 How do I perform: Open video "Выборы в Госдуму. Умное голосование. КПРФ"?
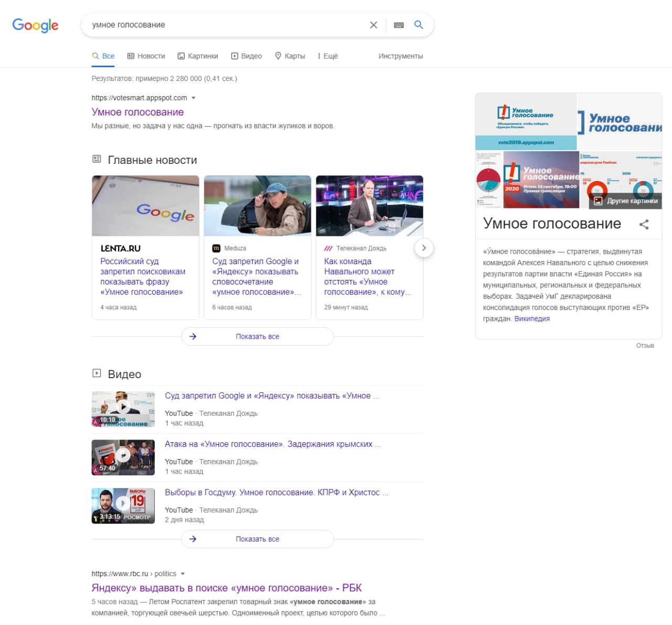(x=277, y=493)
